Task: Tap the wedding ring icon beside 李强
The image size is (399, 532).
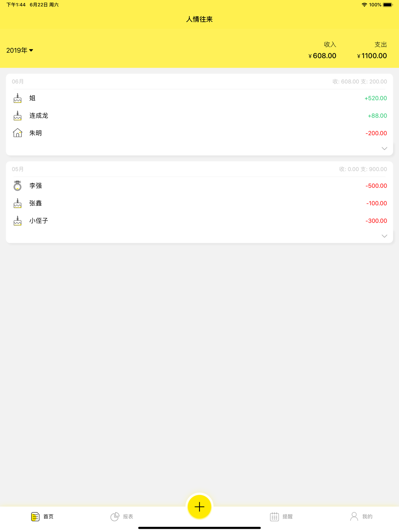Action: pos(18,185)
